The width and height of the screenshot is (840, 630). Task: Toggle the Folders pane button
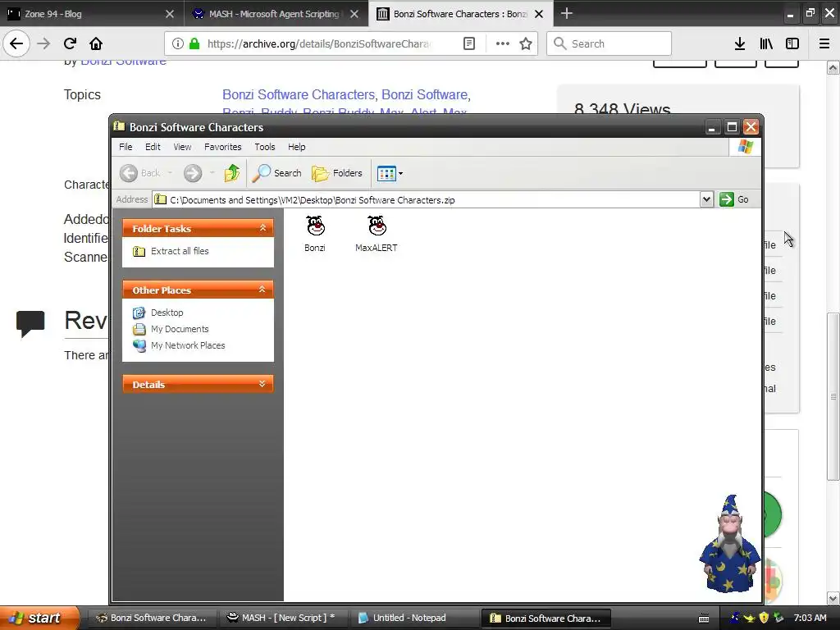[x=337, y=173]
